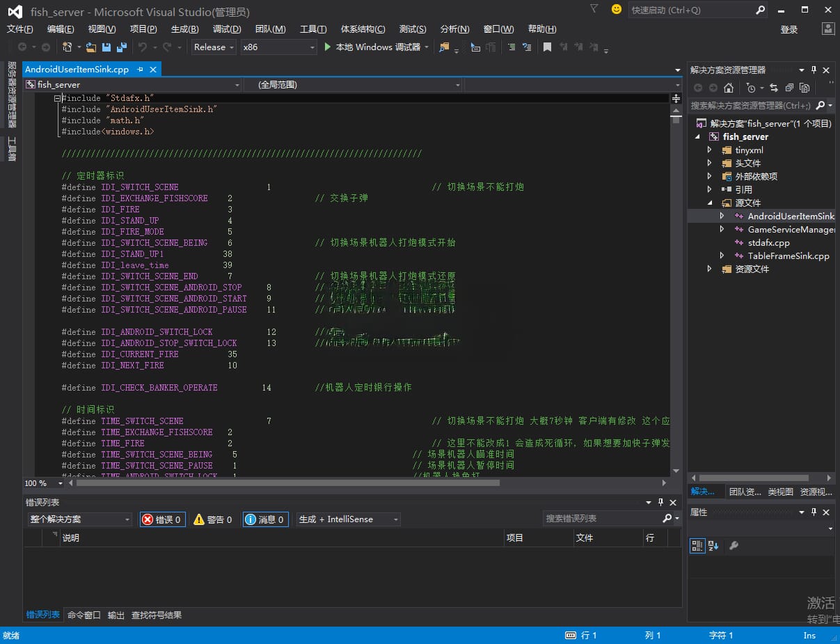Click the bookmark icon in the toolbar

(x=547, y=47)
